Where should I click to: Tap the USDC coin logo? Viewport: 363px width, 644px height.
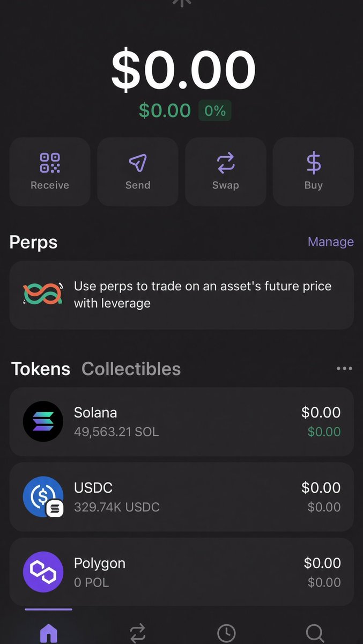pyautogui.click(x=43, y=496)
